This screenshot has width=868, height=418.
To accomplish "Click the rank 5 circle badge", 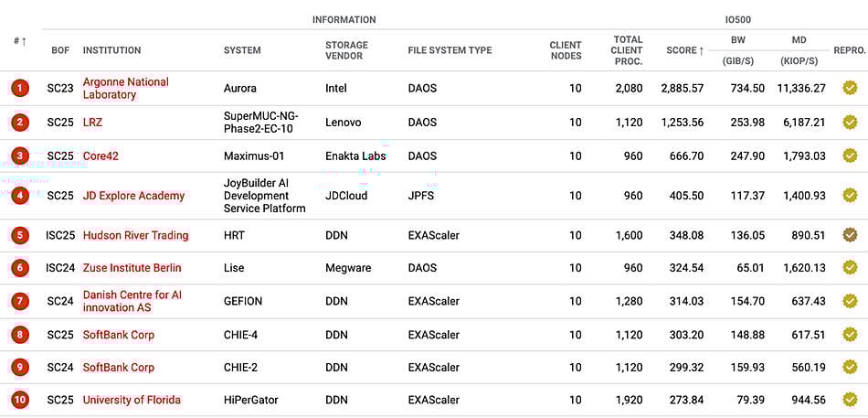I will (x=20, y=235).
